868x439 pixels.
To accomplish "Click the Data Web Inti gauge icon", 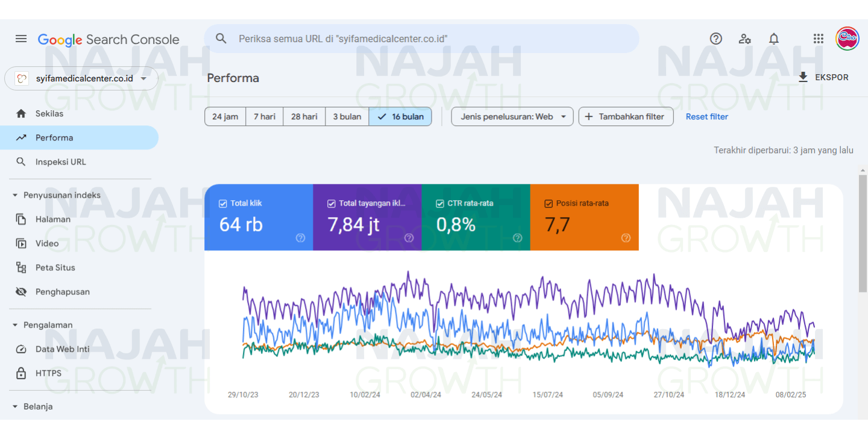I will tap(21, 349).
